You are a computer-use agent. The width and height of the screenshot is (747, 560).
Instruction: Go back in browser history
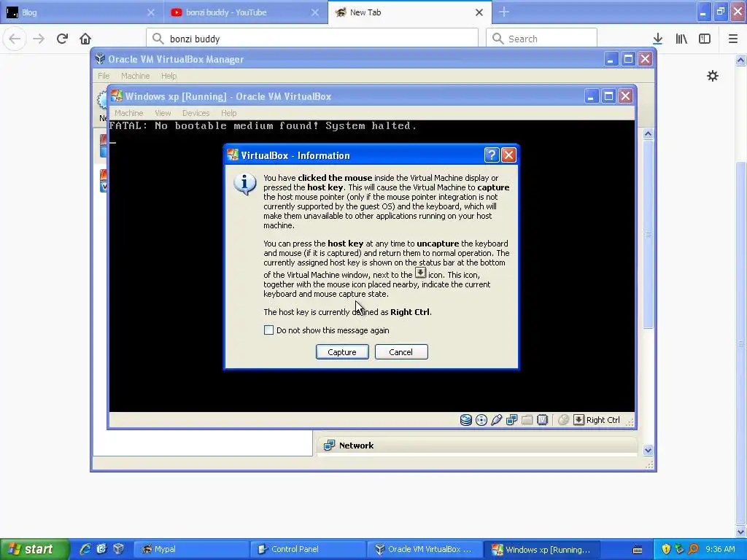point(15,39)
